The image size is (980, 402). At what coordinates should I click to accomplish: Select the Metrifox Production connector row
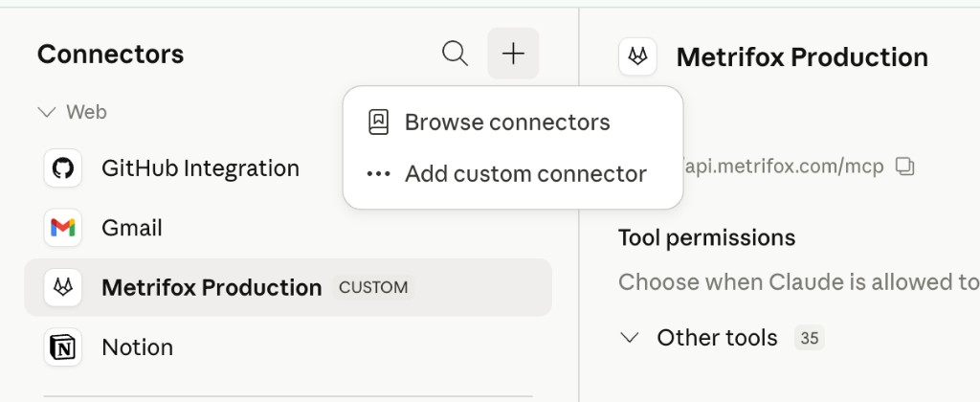(x=288, y=287)
